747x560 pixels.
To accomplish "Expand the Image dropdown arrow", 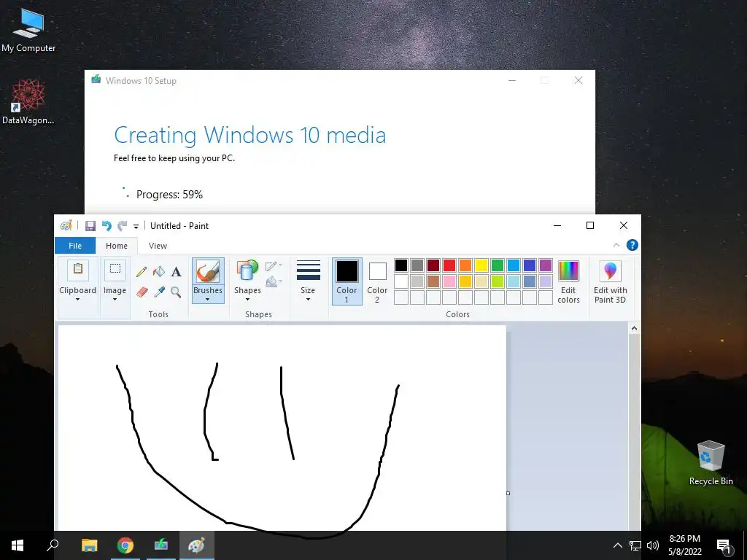I will pyautogui.click(x=115, y=300).
